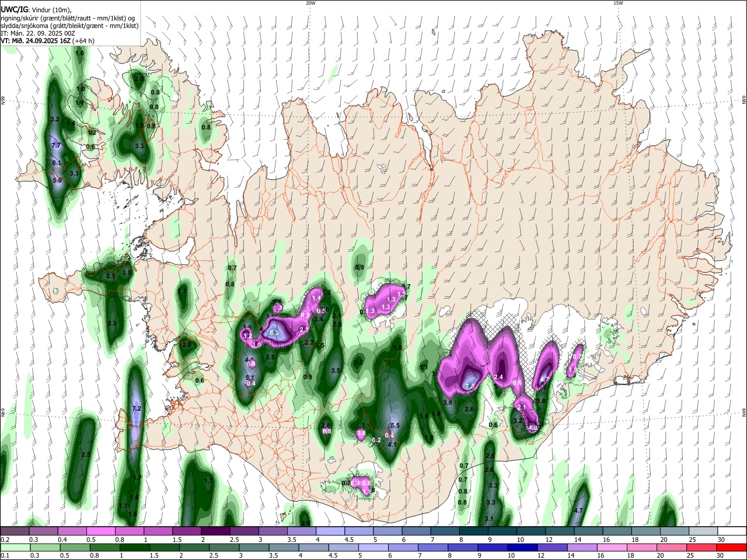
Task: Click the 4.8 snowfall value on the map
Action: click(532, 428)
